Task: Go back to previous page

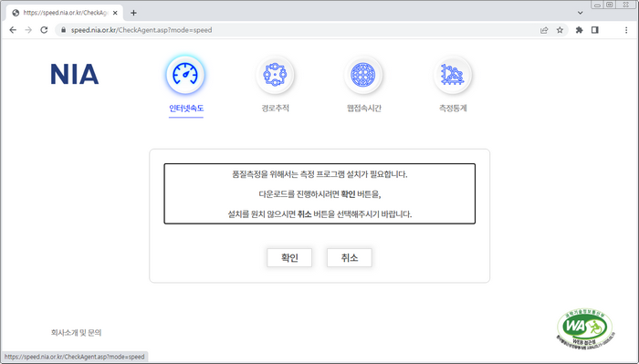Action: (13, 30)
